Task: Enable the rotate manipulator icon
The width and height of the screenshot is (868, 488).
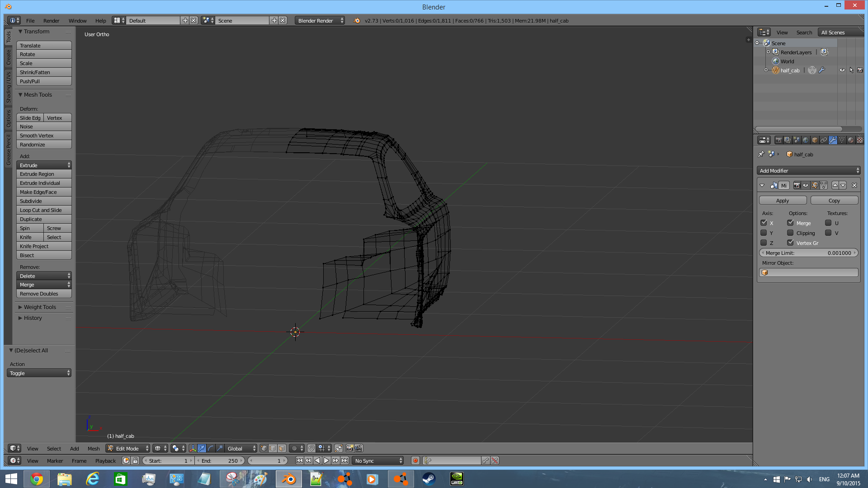Action: 211,448
